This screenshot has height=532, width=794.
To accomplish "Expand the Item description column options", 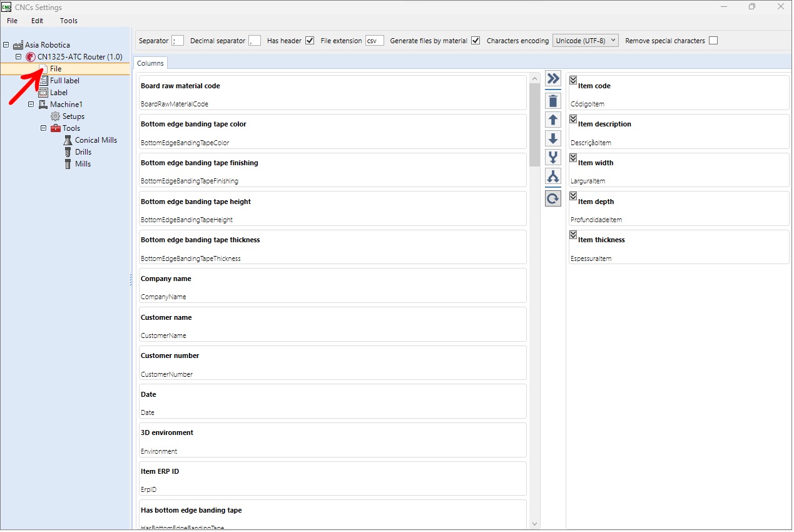I will tap(573, 118).
